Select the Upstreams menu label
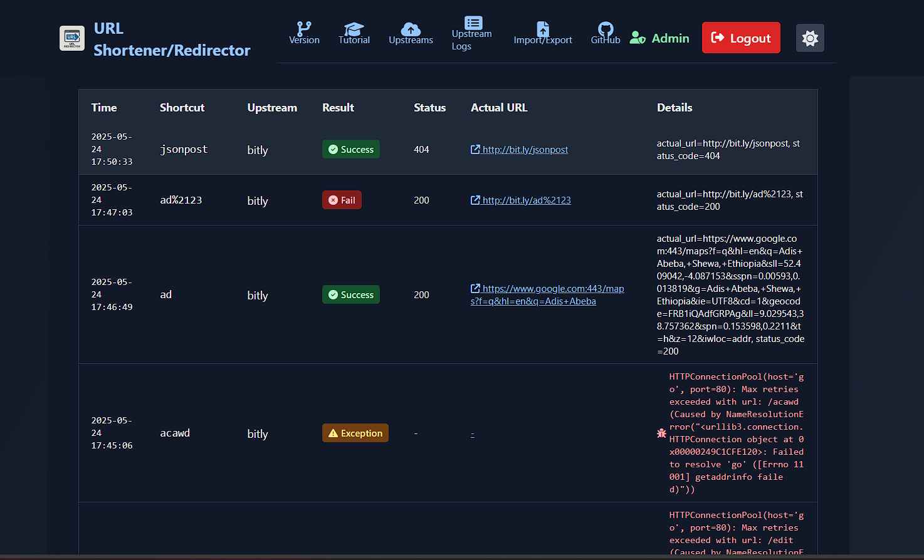This screenshot has width=924, height=560. click(411, 40)
